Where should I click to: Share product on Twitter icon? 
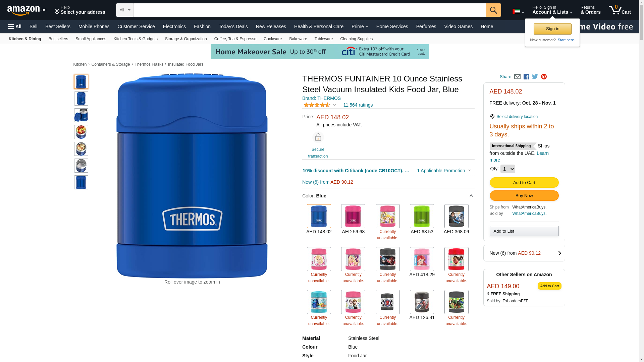coord(535,77)
